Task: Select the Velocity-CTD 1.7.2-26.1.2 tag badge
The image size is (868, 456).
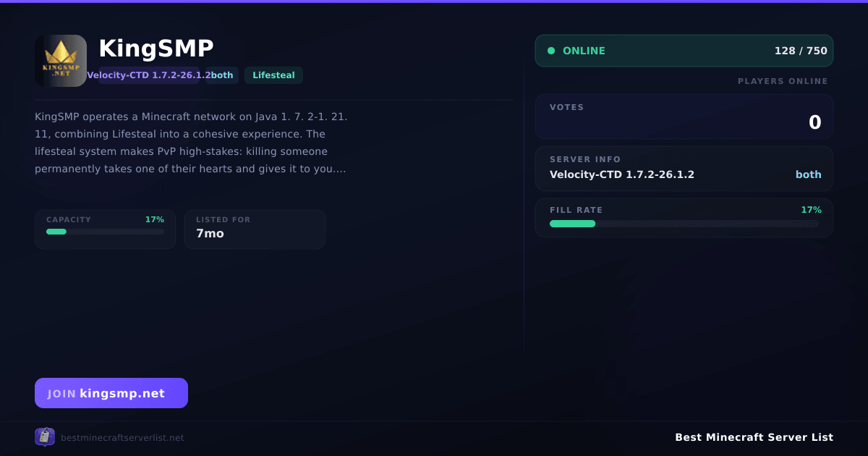Action: pos(149,75)
